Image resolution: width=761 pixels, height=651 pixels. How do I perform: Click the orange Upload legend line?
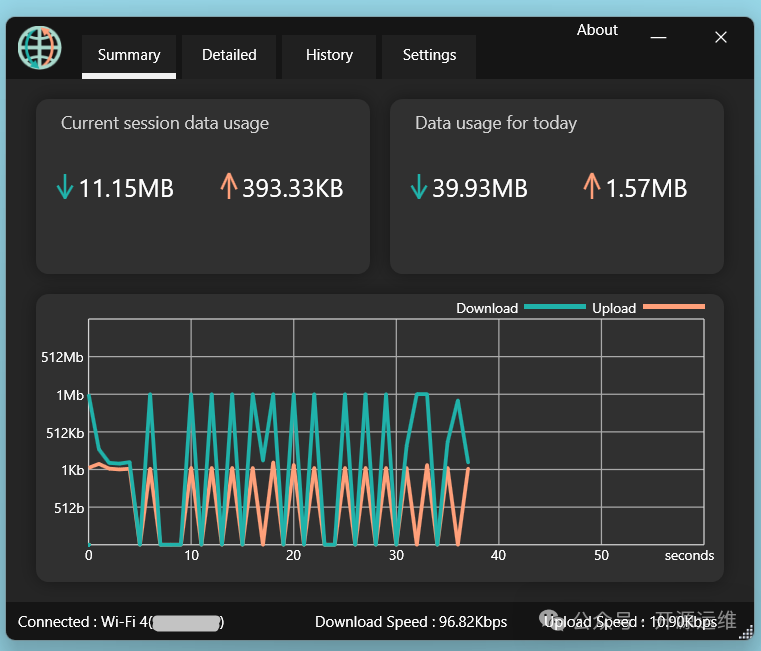point(673,307)
